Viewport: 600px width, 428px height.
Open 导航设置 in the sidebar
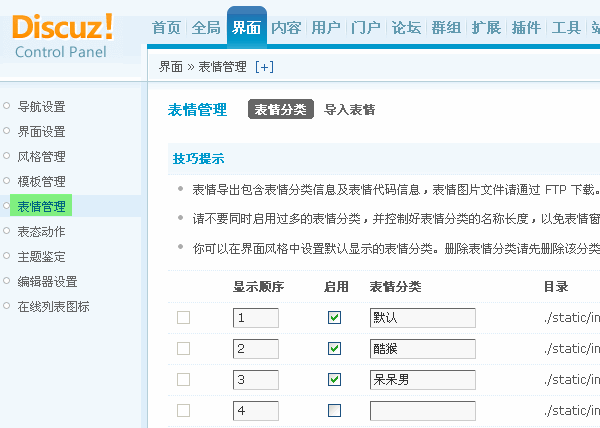coord(41,107)
